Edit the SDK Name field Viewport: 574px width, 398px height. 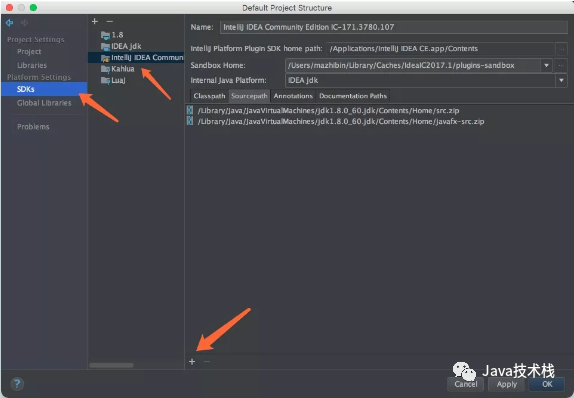(x=394, y=27)
